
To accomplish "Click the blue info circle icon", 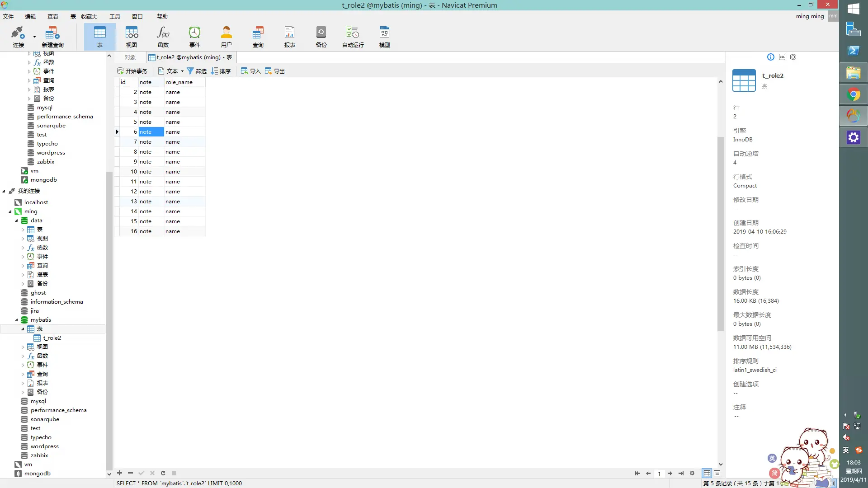I will click(770, 57).
